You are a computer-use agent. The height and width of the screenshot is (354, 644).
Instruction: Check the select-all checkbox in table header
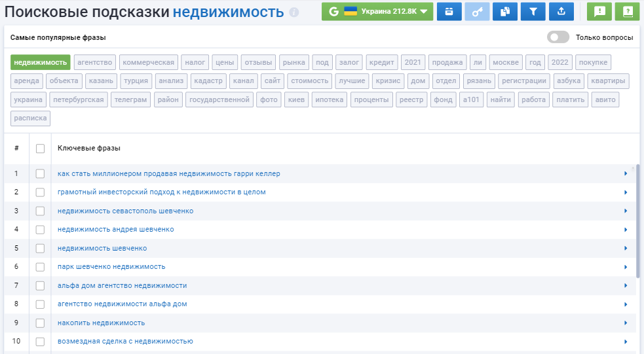[40, 149]
